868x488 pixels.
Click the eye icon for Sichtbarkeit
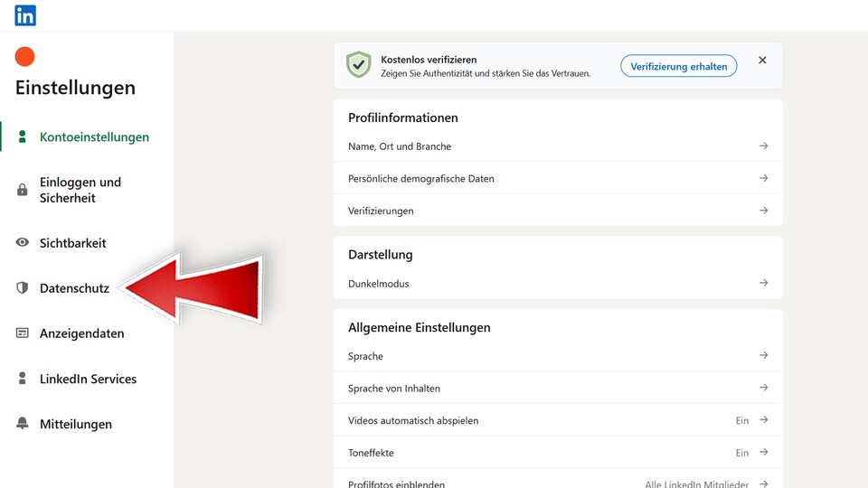pos(23,243)
